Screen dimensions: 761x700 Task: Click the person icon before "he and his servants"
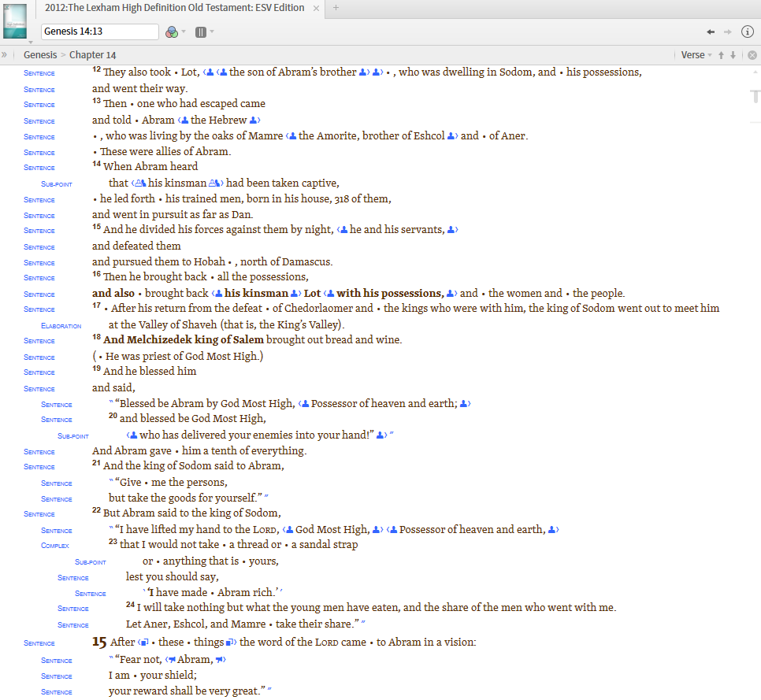pos(343,230)
